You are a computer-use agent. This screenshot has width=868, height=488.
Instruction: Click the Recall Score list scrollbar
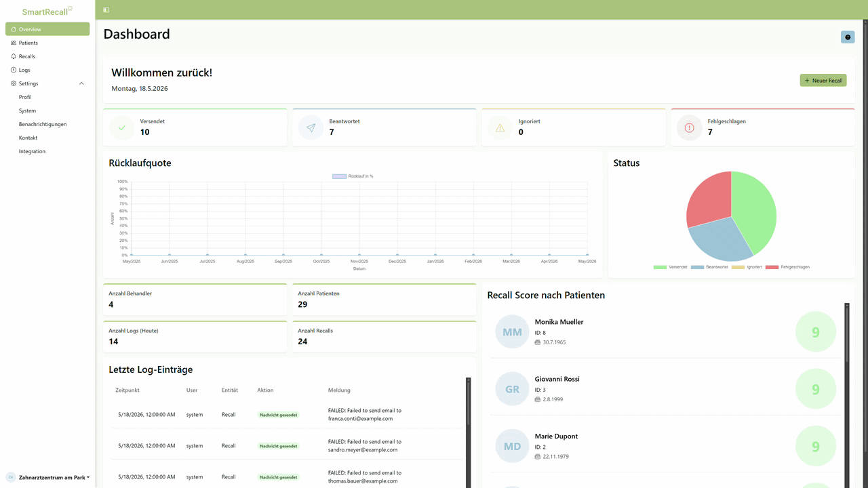coord(846,395)
